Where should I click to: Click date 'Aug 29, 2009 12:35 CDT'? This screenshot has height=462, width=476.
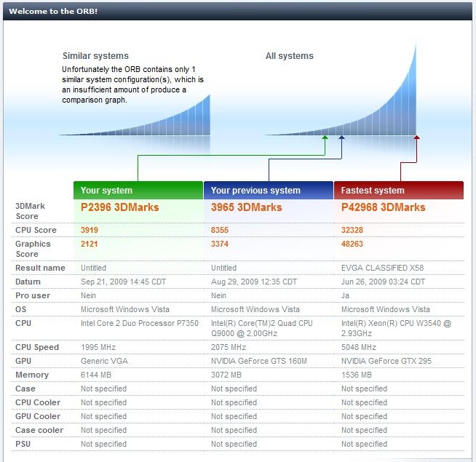(254, 282)
